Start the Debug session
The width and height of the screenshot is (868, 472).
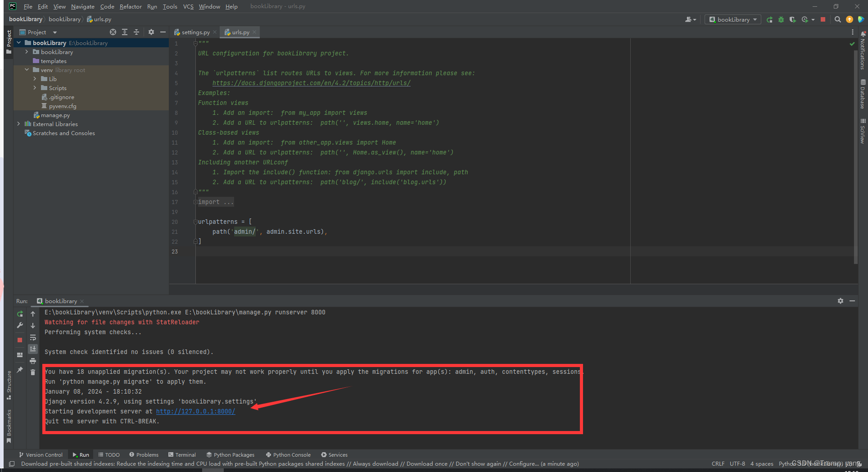[781, 19]
